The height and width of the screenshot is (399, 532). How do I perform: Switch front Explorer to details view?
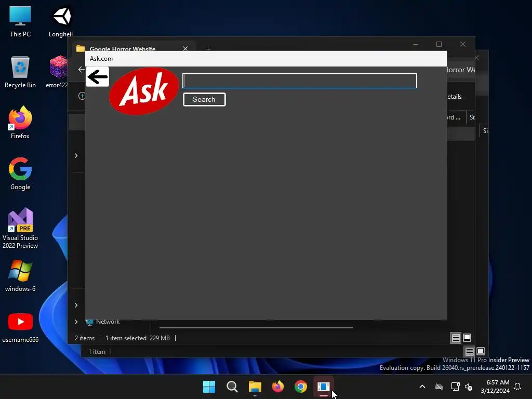(x=456, y=338)
